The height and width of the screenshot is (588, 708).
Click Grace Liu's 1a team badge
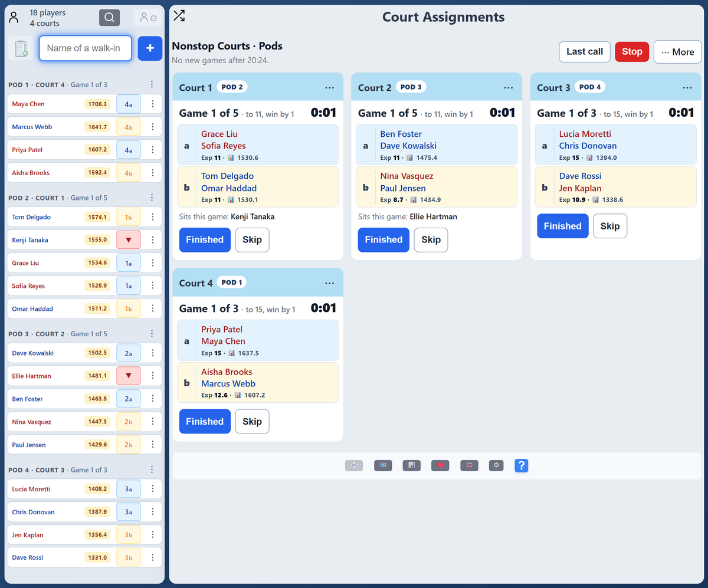(129, 263)
